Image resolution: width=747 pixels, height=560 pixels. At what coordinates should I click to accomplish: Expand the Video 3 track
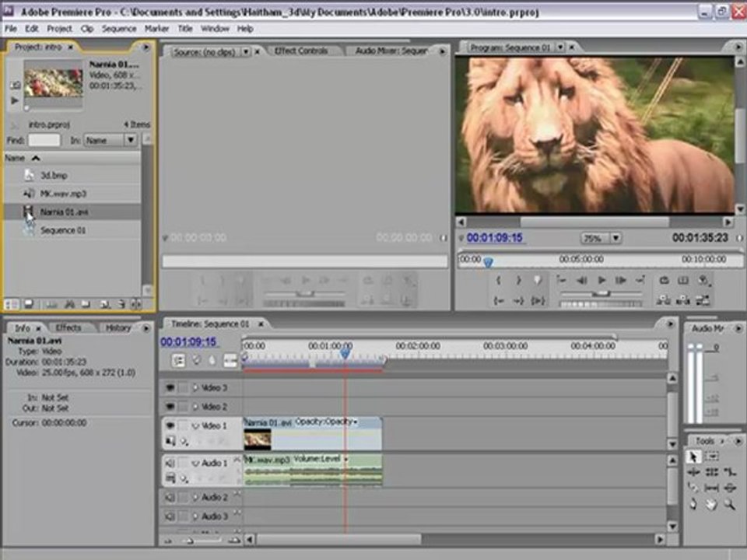(195, 388)
